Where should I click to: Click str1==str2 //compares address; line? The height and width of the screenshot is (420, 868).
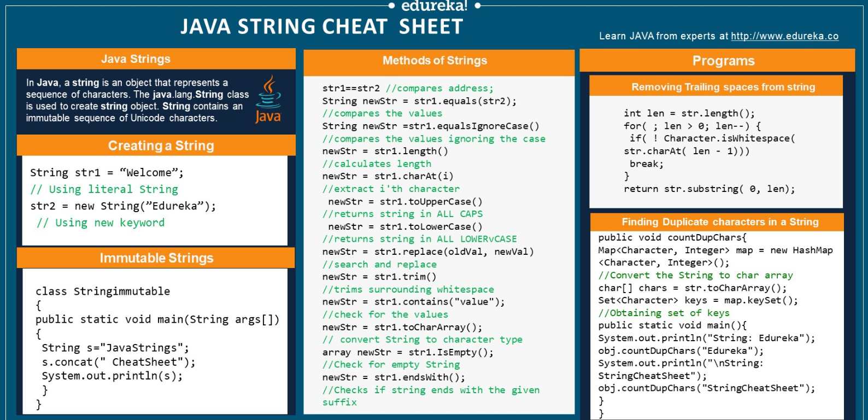coord(408,89)
